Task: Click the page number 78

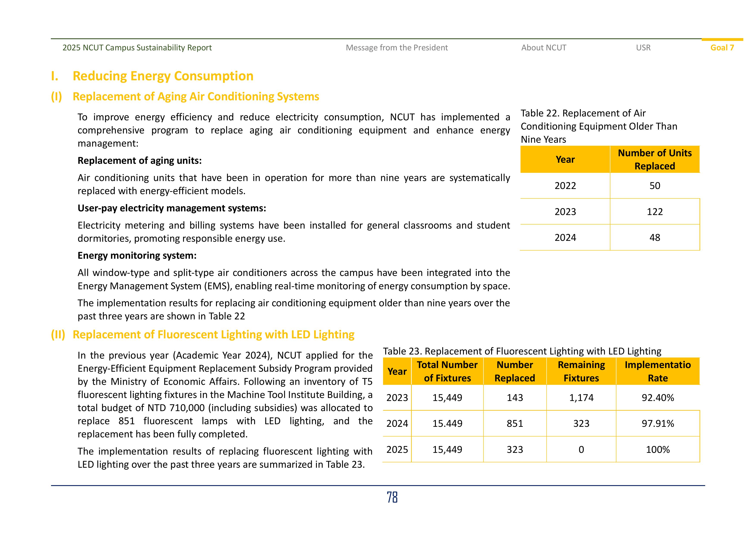Action: click(x=392, y=497)
